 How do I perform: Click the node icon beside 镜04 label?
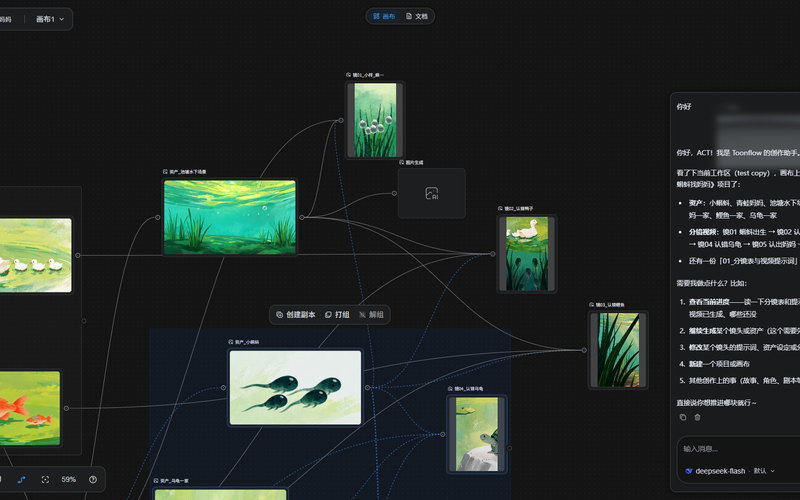[451, 389]
